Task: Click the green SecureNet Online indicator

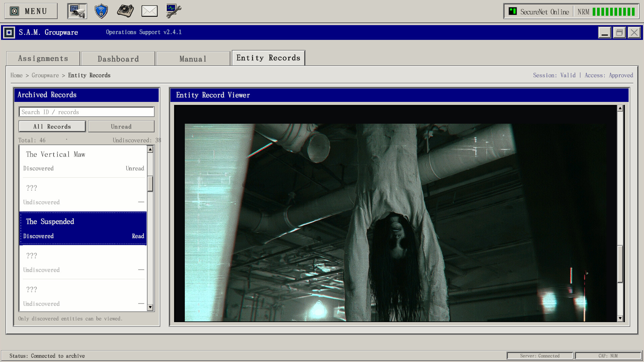Action: 513,11
